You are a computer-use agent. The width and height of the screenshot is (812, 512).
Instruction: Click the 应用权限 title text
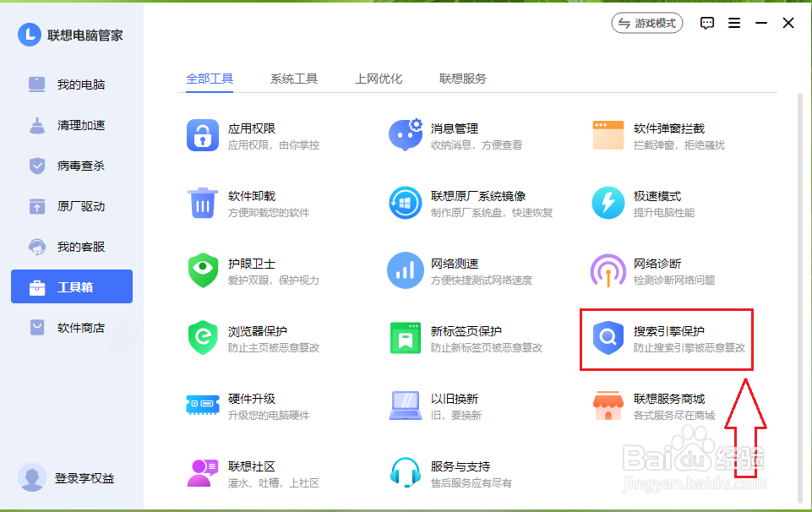pos(252,128)
